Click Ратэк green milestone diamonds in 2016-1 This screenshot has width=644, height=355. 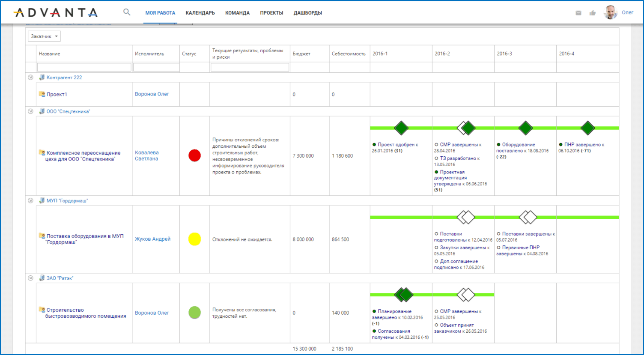(403, 294)
